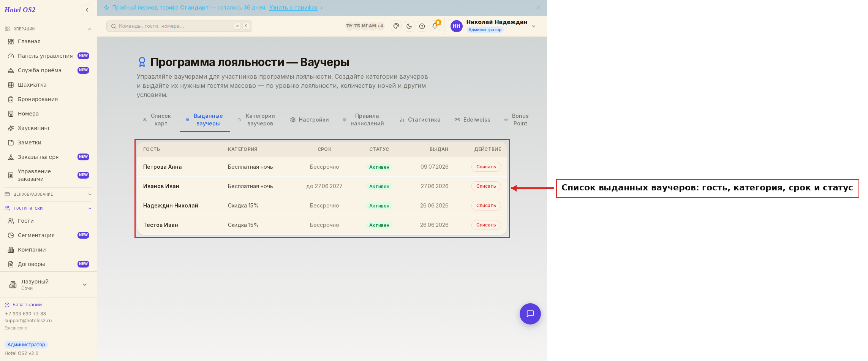Open Служба приёма section

[x=48, y=70]
